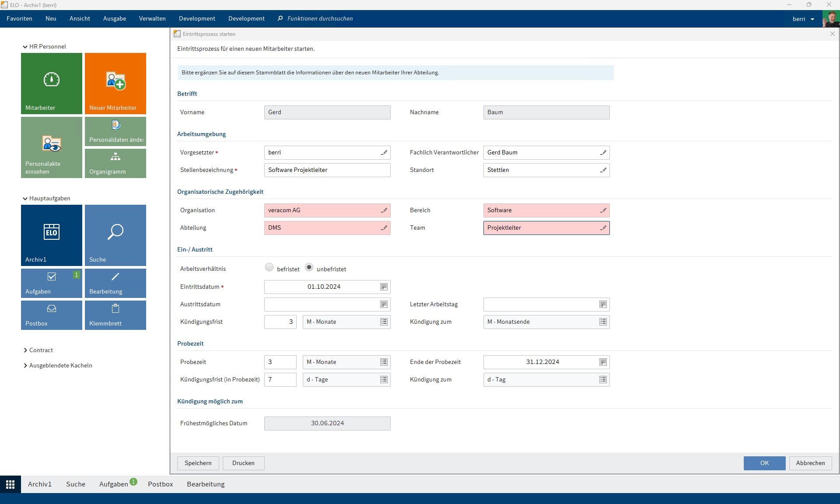
Task: Open the Verwalten menu
Action: pos(152,19)
